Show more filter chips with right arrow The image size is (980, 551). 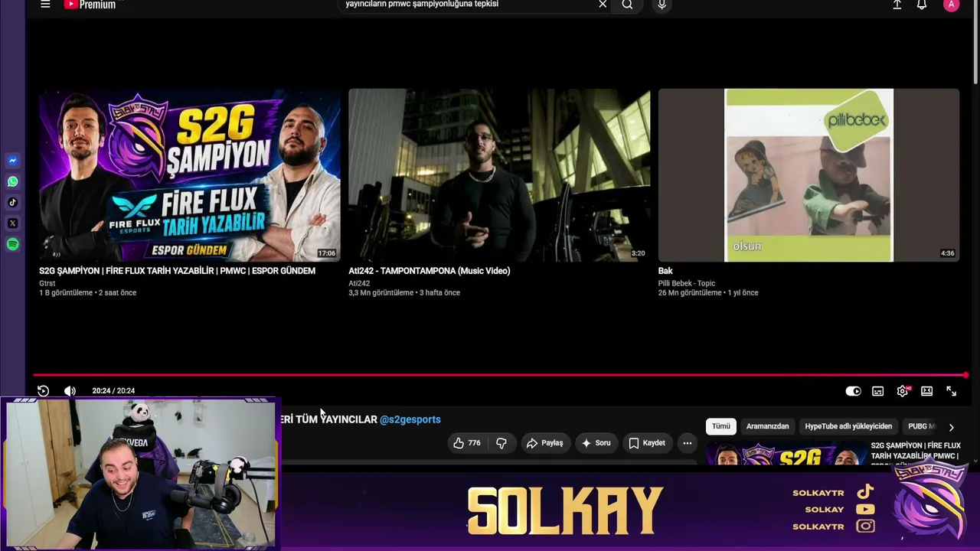[x=951, y=427]
